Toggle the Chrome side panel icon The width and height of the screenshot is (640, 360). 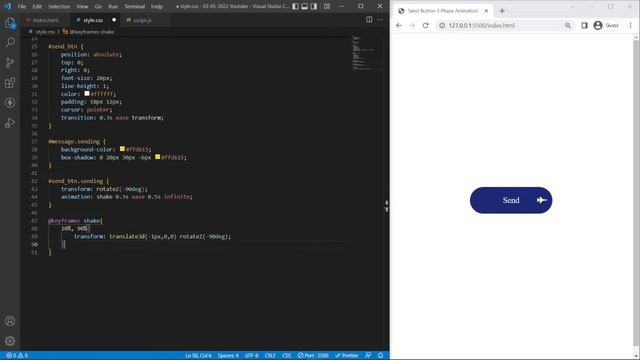(x=584, y=25)
